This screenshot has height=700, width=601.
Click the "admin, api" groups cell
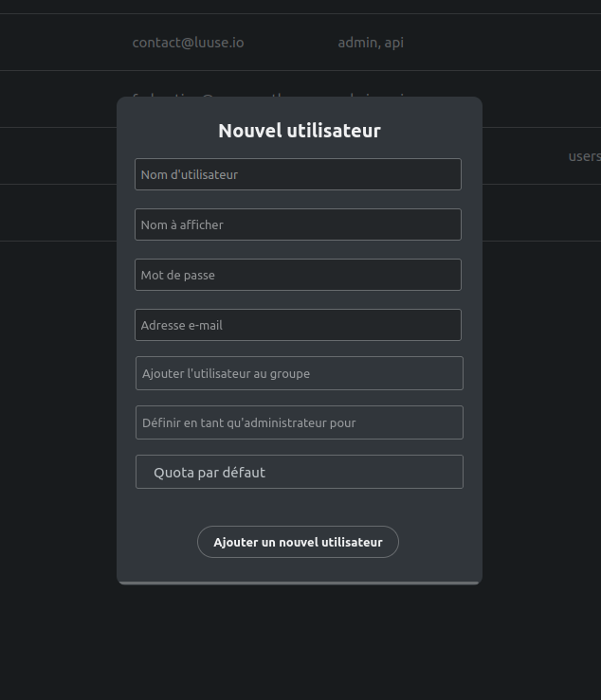tap(371, 43)
